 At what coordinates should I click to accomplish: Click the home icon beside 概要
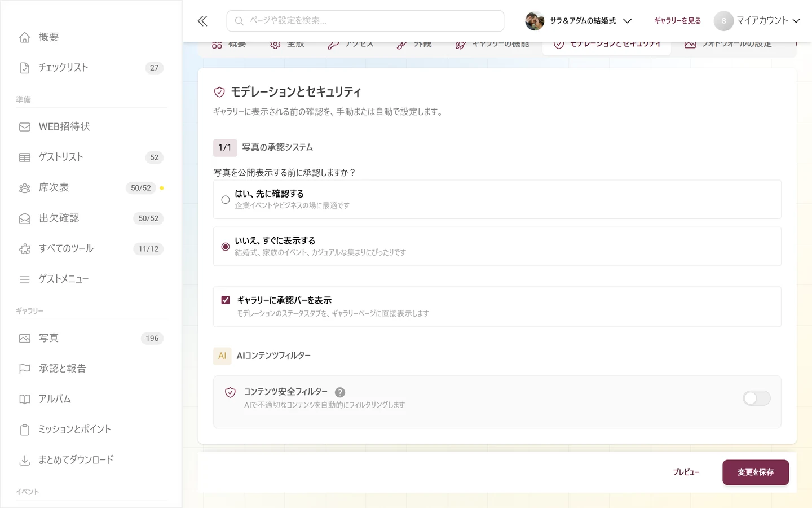tap(25, 37)
